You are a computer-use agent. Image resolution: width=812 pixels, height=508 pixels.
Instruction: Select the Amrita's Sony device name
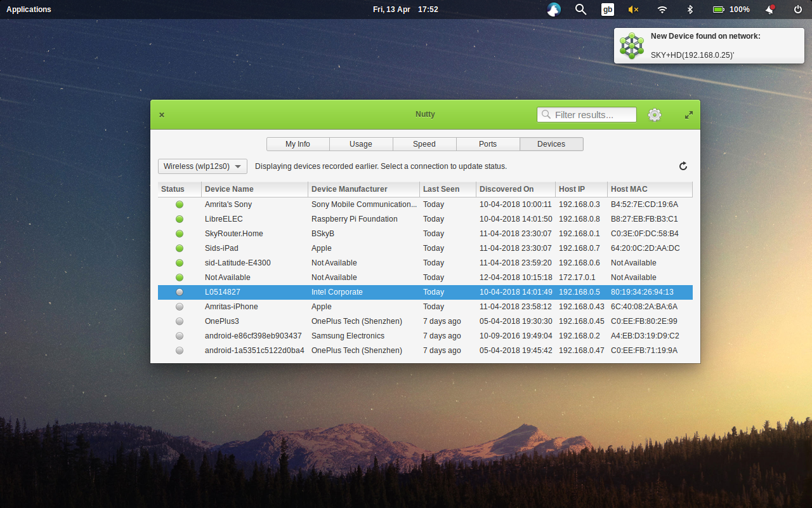[228, 204]
